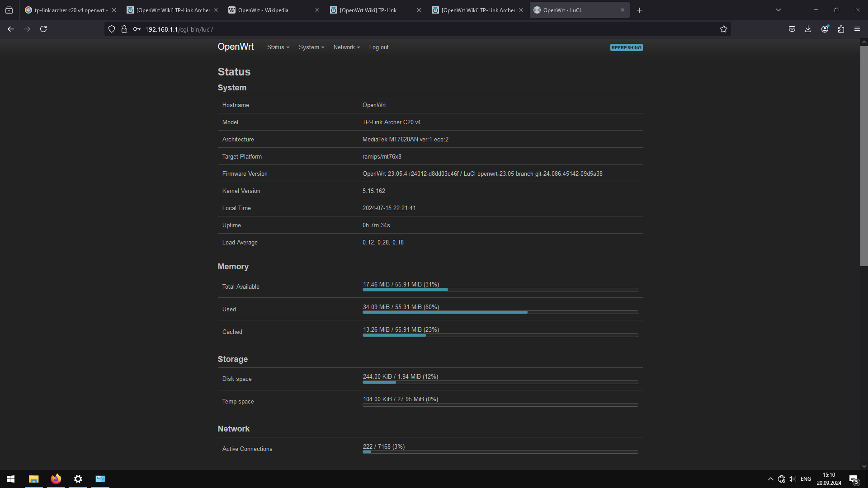Open the System dropdown menu
Screen dimensions: 868x488
coord(311,47)
